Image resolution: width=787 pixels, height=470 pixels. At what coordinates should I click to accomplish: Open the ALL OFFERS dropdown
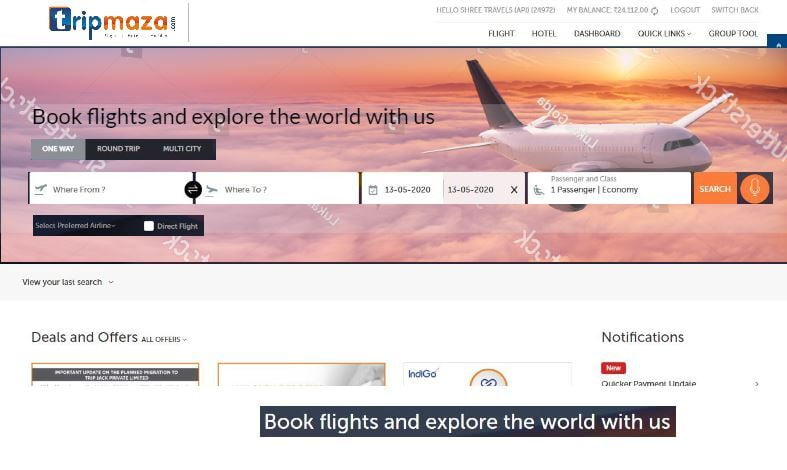coord(164,339)
